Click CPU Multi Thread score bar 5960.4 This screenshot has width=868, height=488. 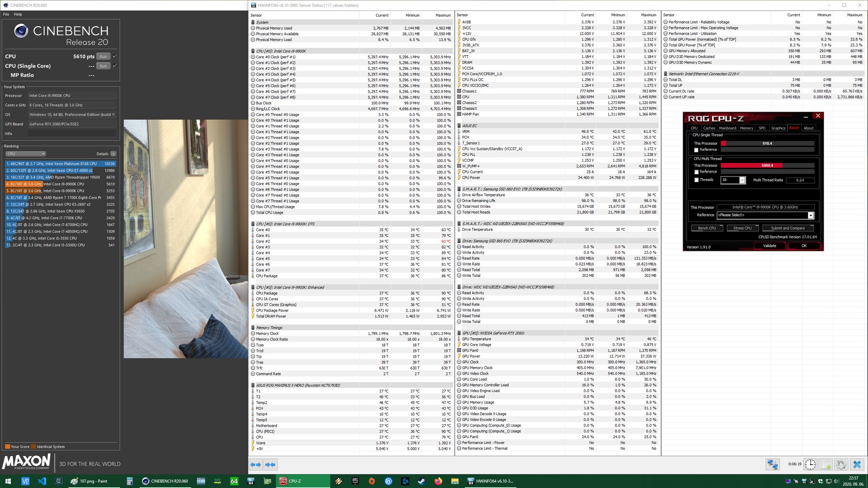[x=767, y=165]
